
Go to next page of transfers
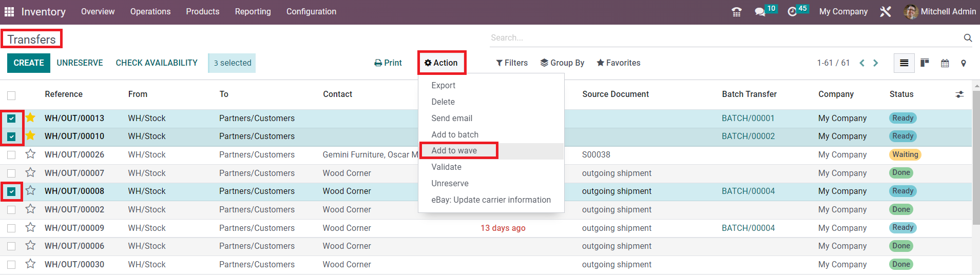click(876, 63)
